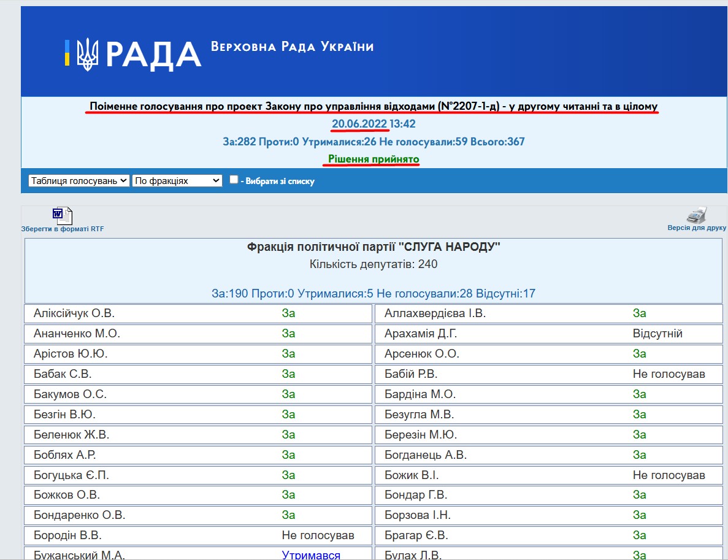Click the date '20.06.2022 13:42'
This screenshot has height=560, width=728.
[x=374, y=124]
